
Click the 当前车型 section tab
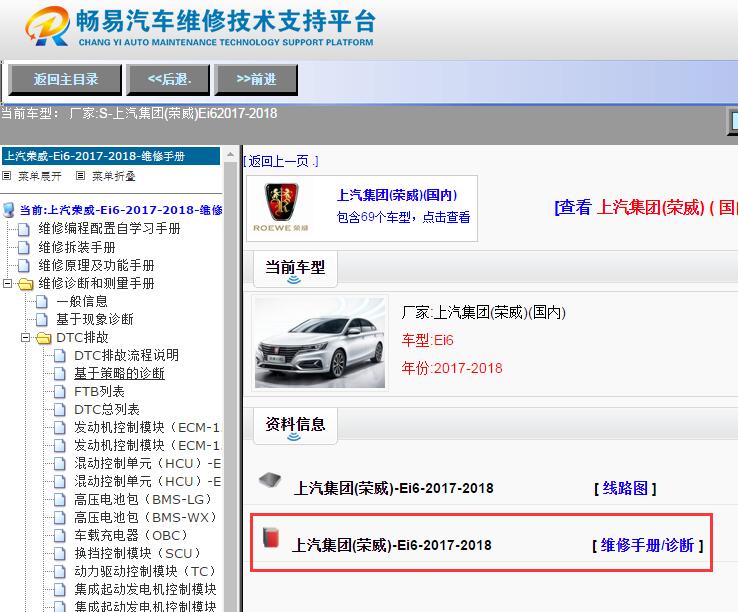(x=295, y=269)
